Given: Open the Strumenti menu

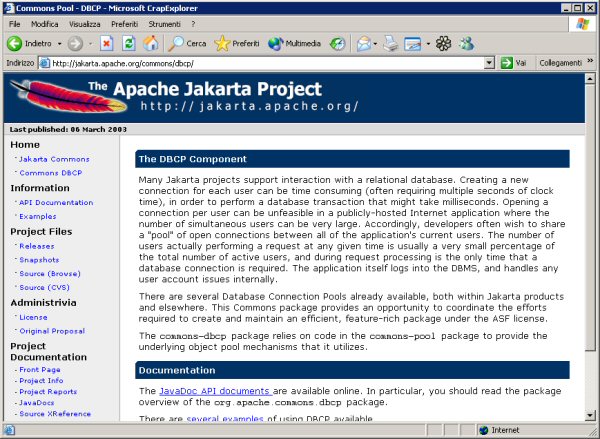Looking at the screenshot, I should click(165, 24).
